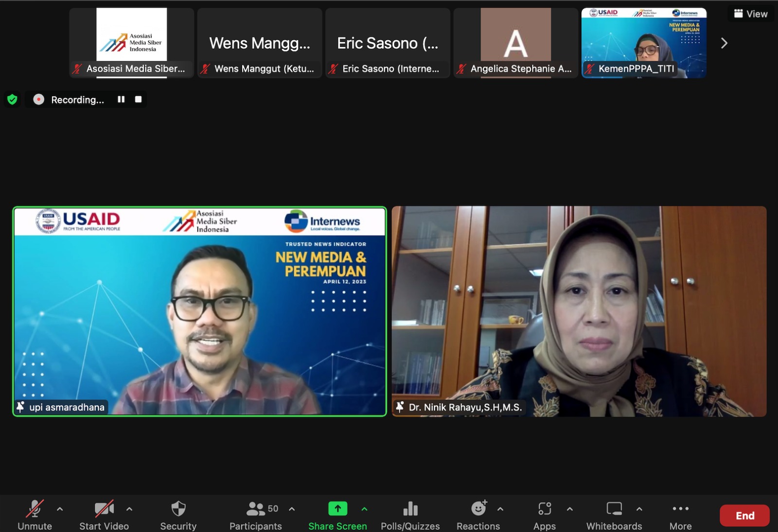Open the View layout menu
778x532 pixels.
point(751,14)
